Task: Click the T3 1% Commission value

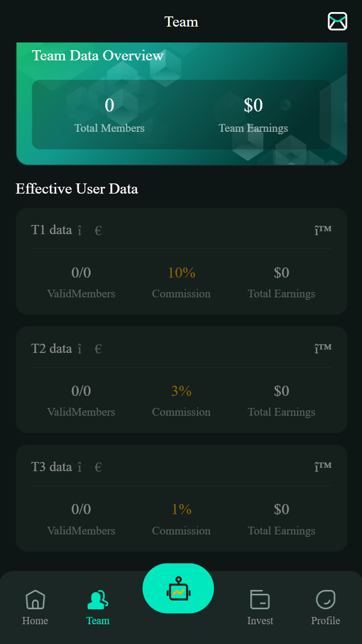Action: click(x=181, y=509)
